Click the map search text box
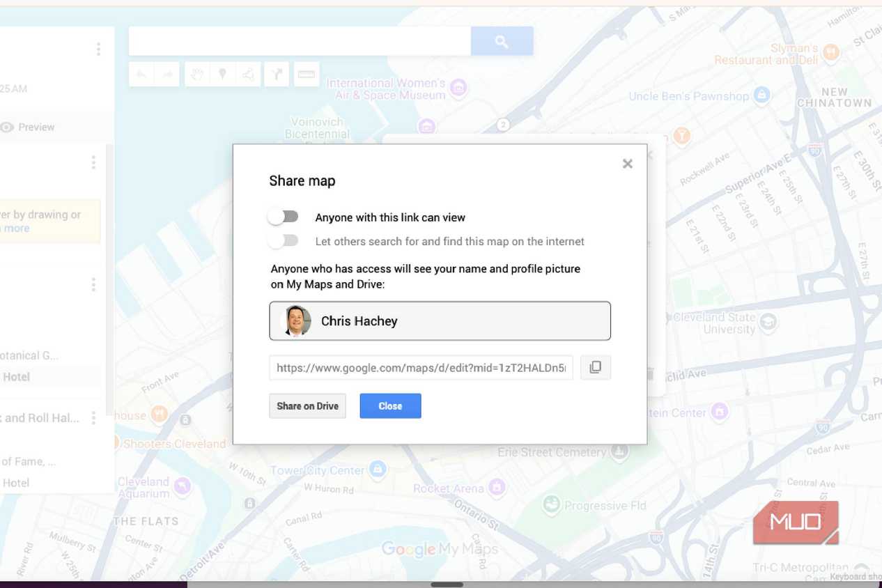 pos(300,42)
